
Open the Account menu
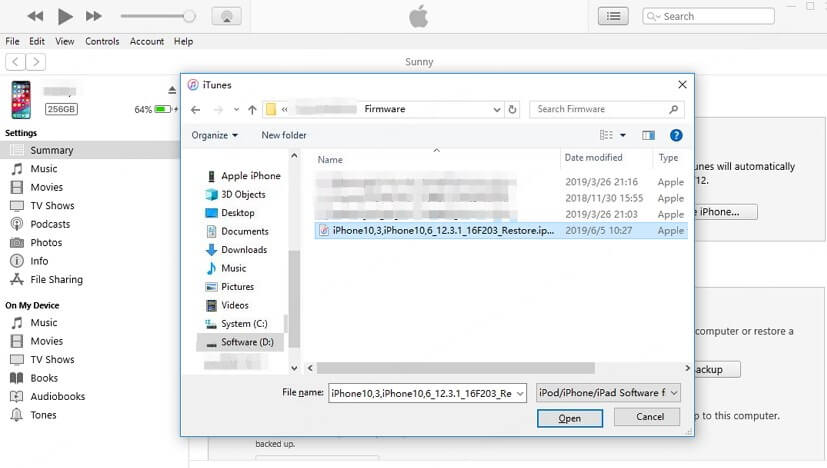(x=147, y=41)
